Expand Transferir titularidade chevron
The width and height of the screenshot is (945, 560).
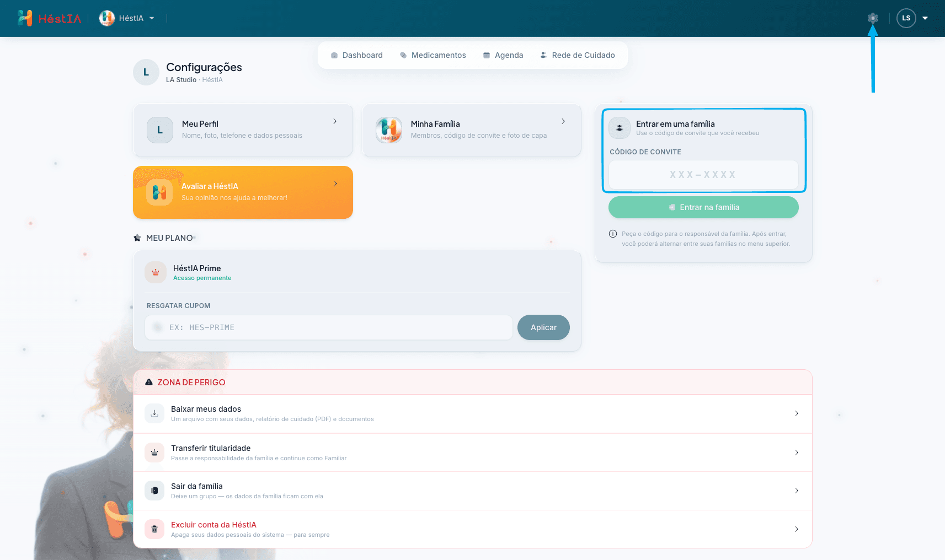797,453
